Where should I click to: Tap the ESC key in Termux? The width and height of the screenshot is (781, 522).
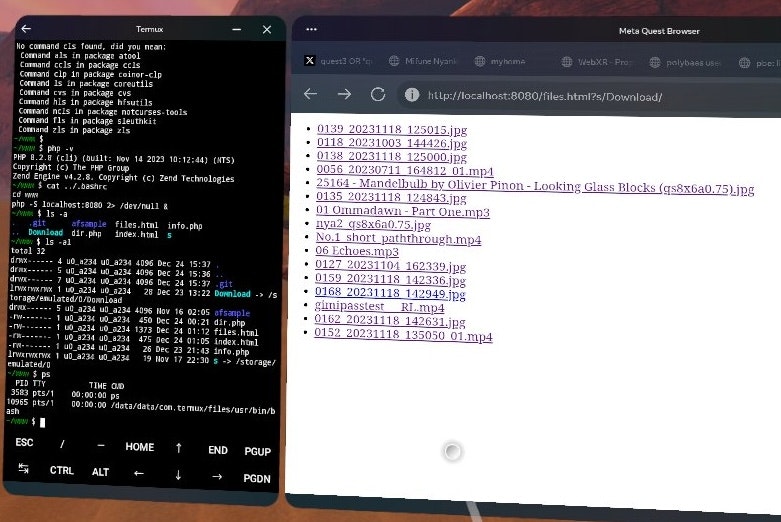(24, 442)
